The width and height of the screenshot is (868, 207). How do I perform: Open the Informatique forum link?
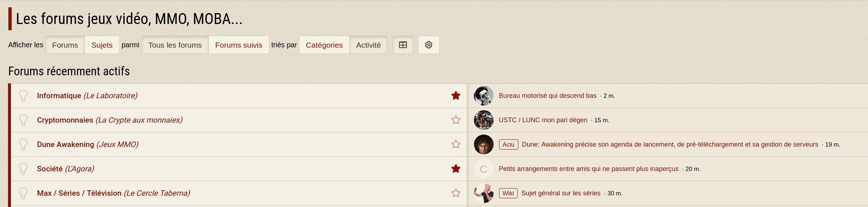(59, 96)
